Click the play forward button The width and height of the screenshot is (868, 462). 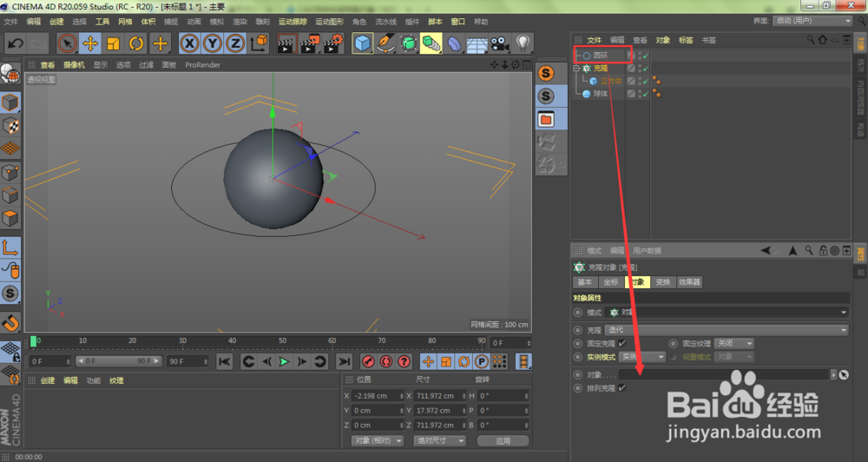[x=284, y=362]
